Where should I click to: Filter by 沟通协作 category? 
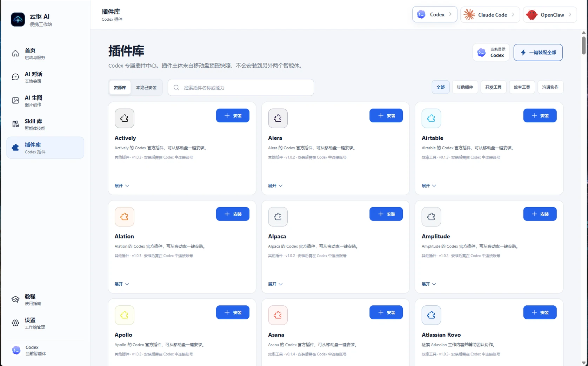click(550, 87)
